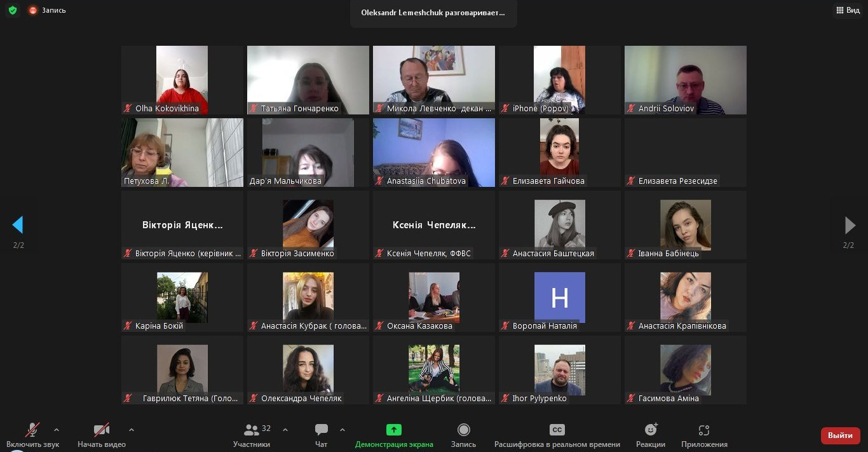Select Ihor Pylypenko participant tile
This screenshot has width=868, height=452.
point(560,370)
